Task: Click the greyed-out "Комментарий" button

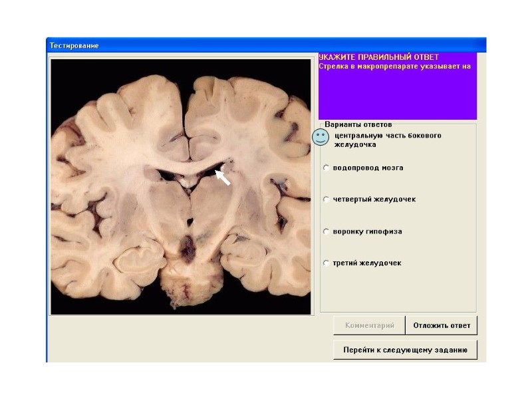Action: (368, 325)
